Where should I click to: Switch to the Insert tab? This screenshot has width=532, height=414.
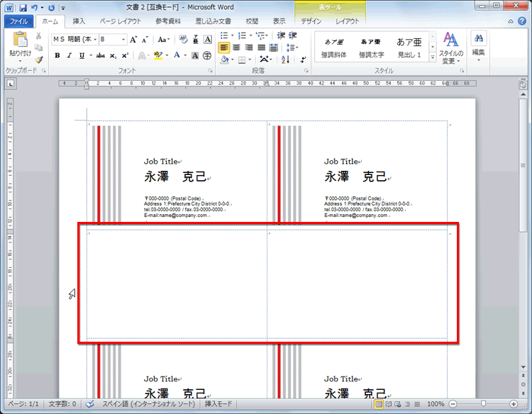tap(79, 21)
